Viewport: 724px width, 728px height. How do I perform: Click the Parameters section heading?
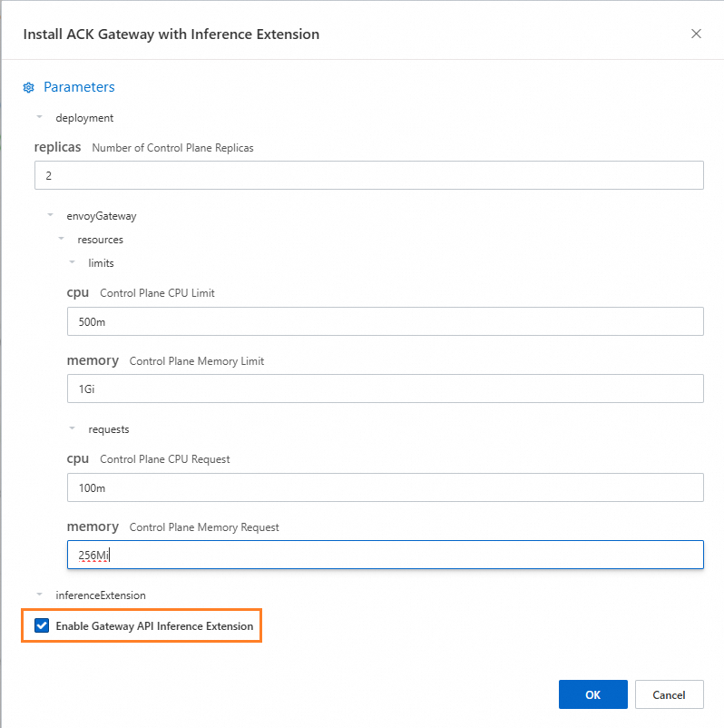[x=79, y=87]
